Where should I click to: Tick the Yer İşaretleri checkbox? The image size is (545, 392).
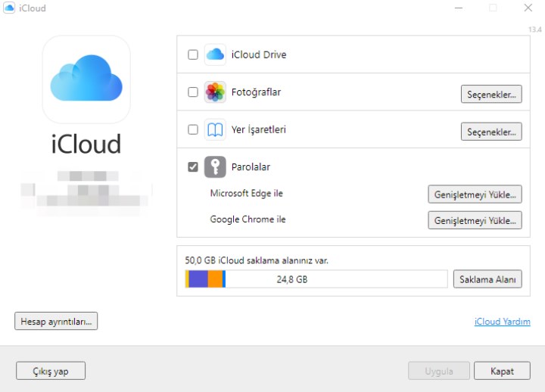(193, 129)
